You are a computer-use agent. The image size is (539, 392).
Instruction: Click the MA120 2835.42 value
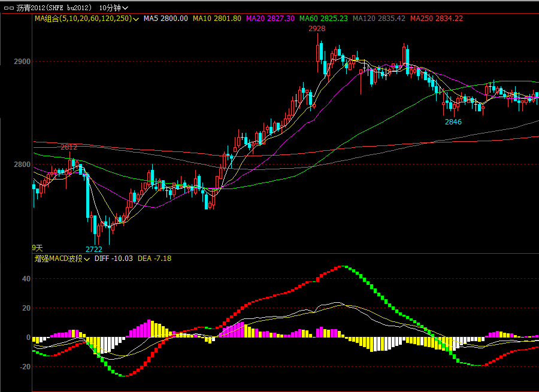[379, 19]
